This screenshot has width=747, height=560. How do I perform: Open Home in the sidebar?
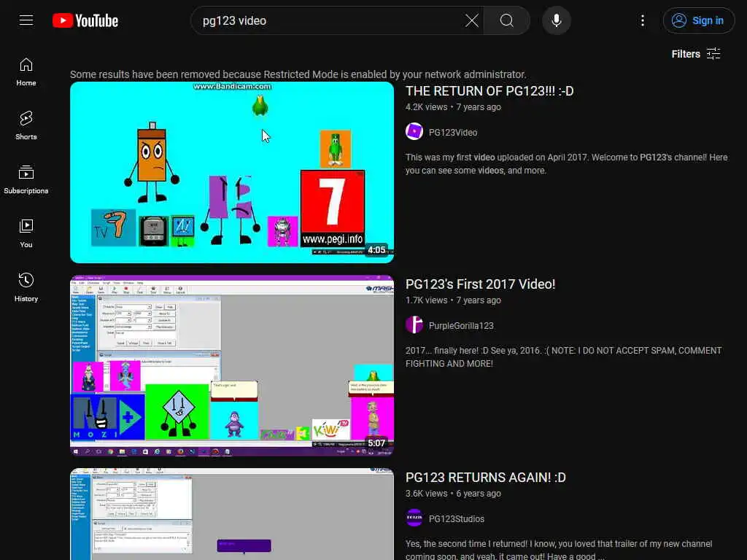[26, 72]
